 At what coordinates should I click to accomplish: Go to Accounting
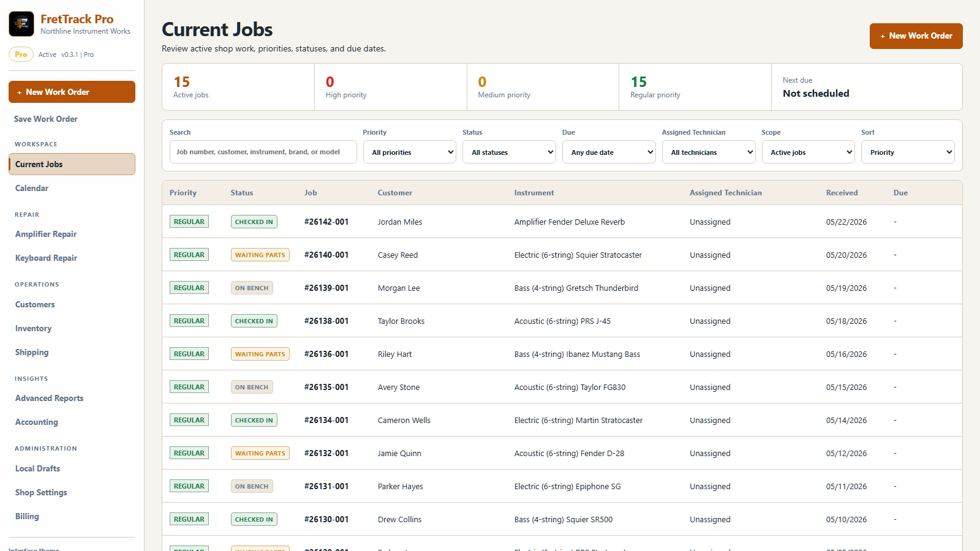click(37, 422)
